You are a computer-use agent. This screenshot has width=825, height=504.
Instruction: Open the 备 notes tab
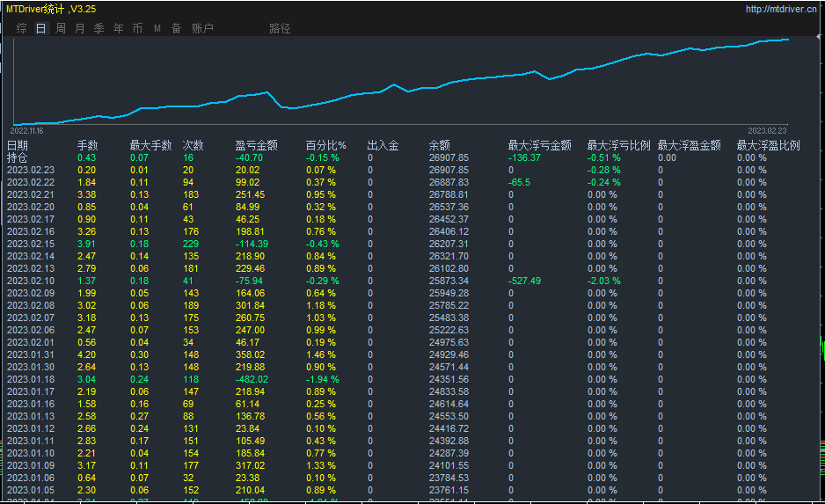pos(176,28)
